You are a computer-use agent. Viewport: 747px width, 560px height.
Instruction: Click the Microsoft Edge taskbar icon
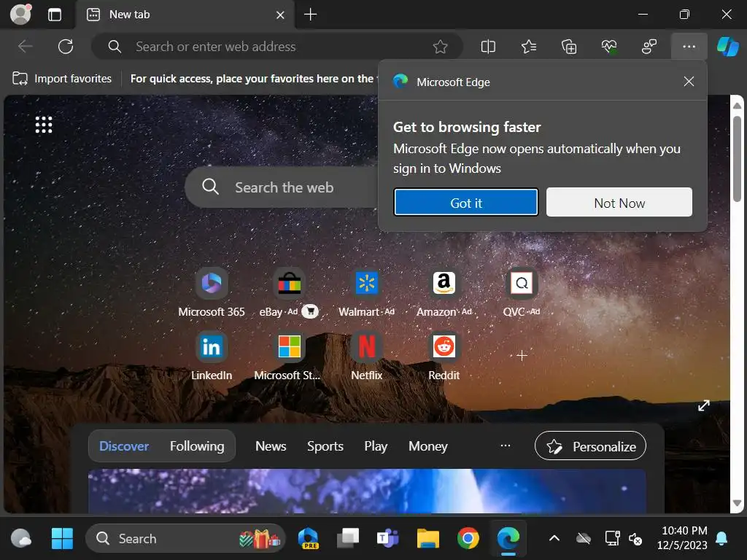coord(508,539)
